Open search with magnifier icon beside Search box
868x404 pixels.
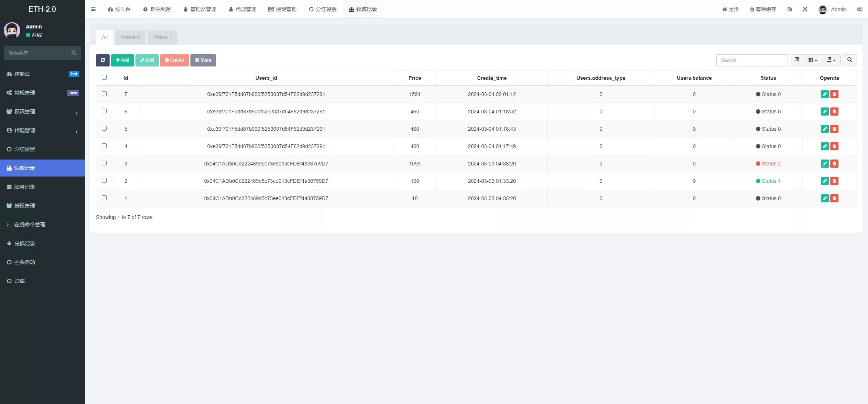coord(850,60)
